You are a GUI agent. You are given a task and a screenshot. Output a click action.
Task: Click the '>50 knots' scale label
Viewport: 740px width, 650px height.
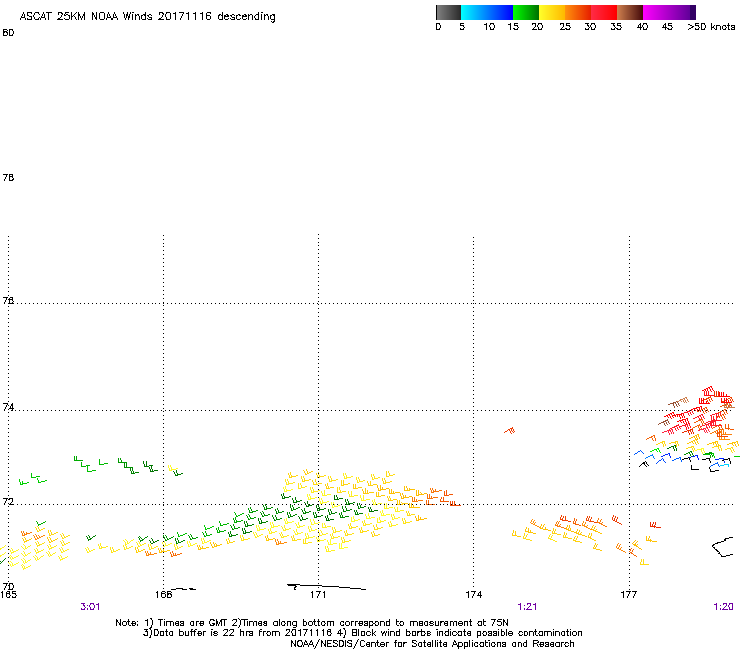[711, 27]
